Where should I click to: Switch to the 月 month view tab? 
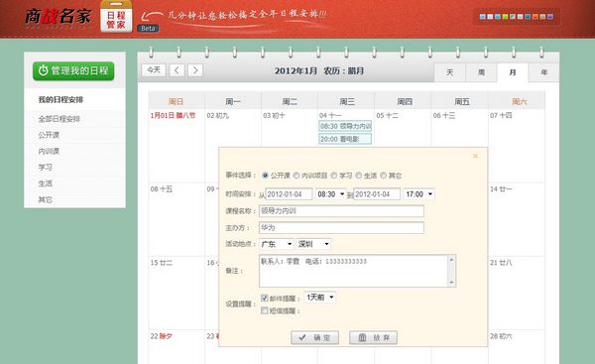point(513,72)
